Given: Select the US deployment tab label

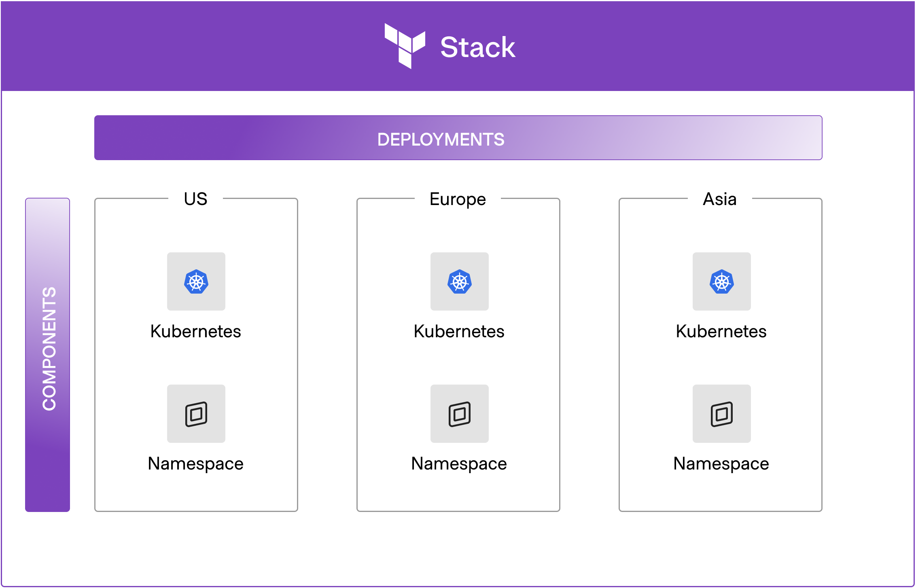Looking at the screenshot, I should coord(195,199).
